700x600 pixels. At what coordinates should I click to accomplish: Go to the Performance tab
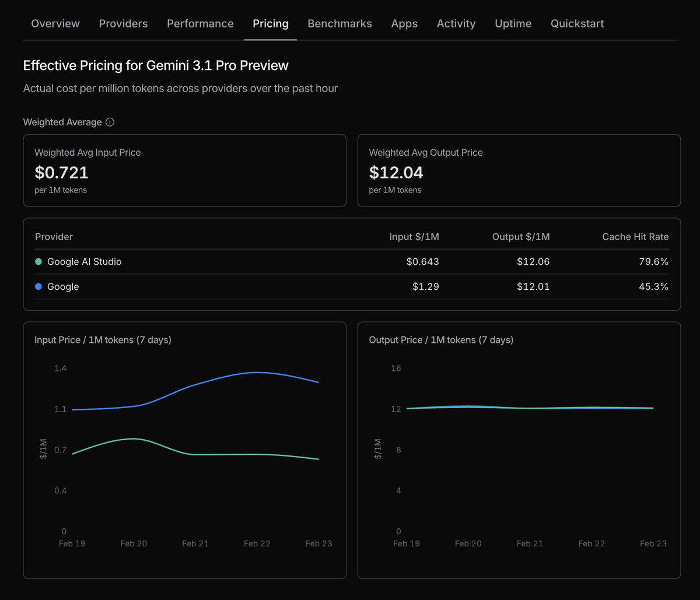click(x=200, y=24)
